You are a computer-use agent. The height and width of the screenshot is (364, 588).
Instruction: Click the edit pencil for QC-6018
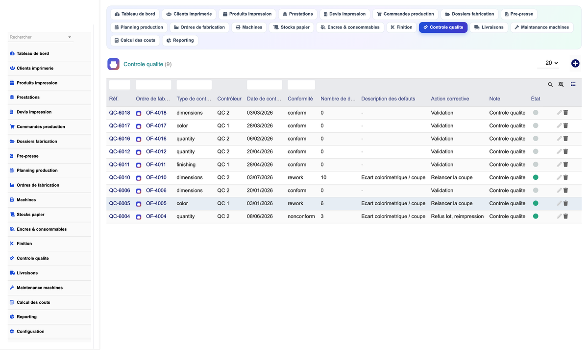point(559,113)
